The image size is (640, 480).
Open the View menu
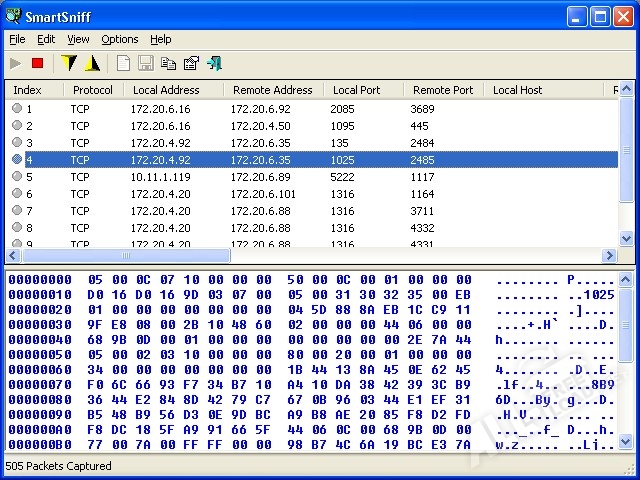78,39
